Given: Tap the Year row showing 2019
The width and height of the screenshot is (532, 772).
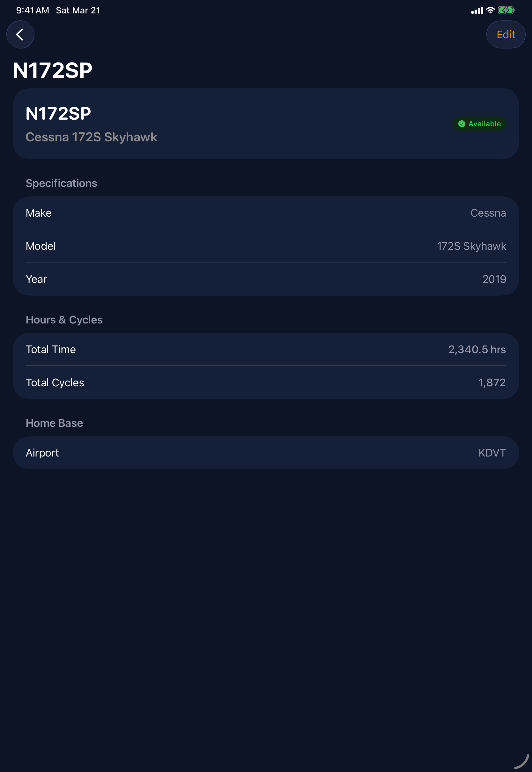Looking at the screenshot, I should click(266, 279).
